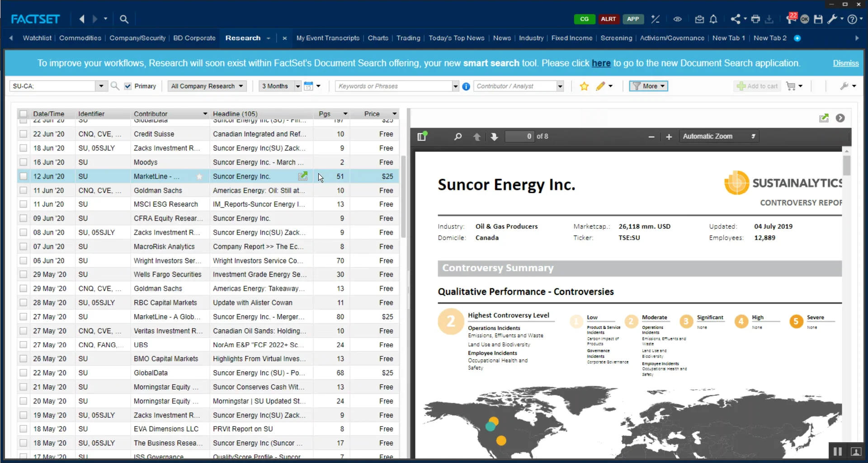Check the UBS row checkbox

[24, 345]
